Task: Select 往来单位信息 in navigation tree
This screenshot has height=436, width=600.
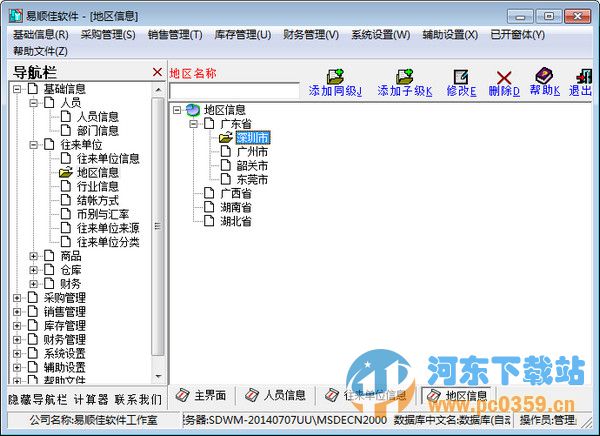Action: tap(108, 158)
